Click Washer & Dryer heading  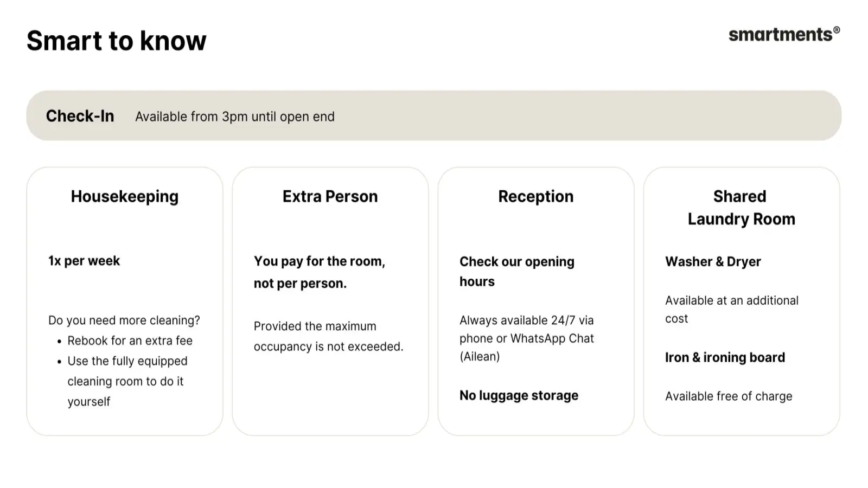[x=713, y=261]
